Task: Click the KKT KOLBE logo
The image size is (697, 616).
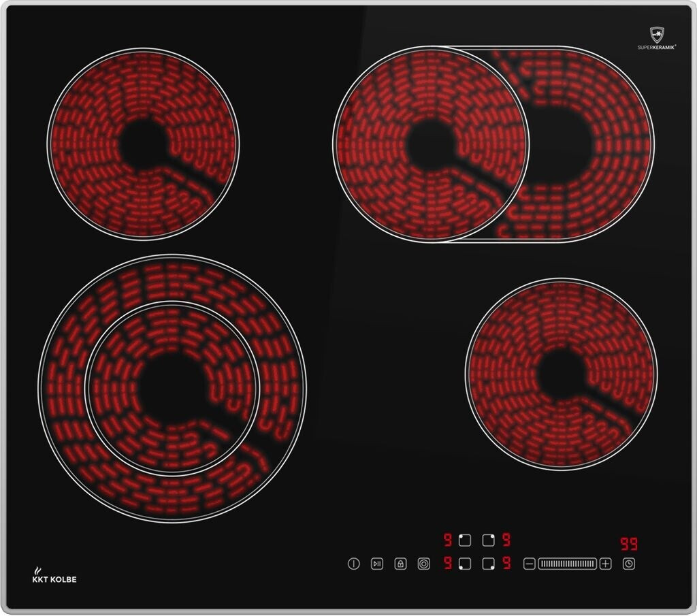Action: point(54,578)
